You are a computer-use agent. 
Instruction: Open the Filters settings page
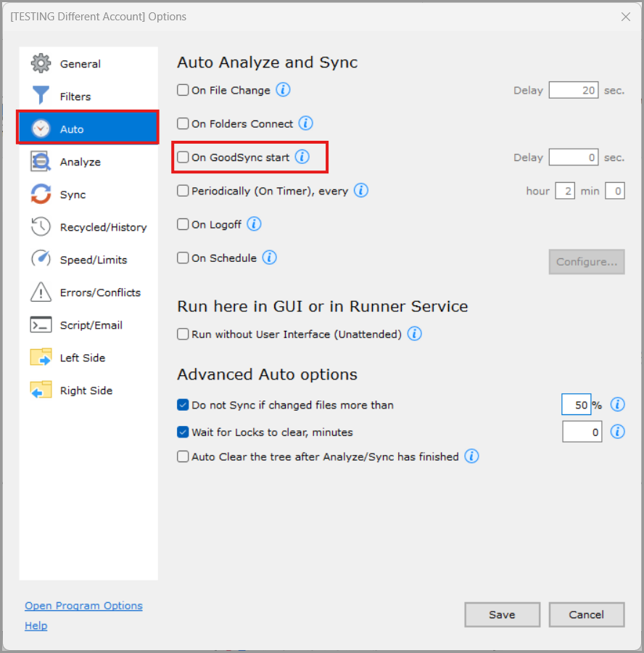pyautogui.click(x=88, y=96)
